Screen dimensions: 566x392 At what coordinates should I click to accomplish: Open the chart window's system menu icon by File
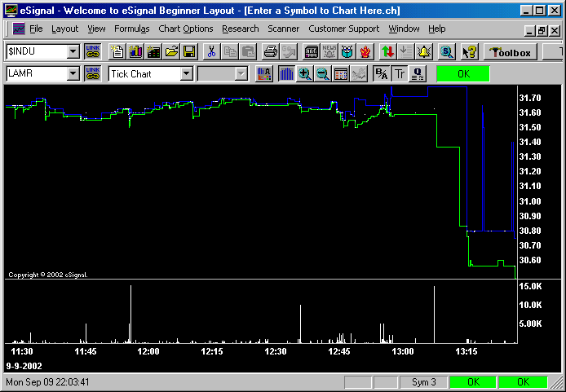19,29
